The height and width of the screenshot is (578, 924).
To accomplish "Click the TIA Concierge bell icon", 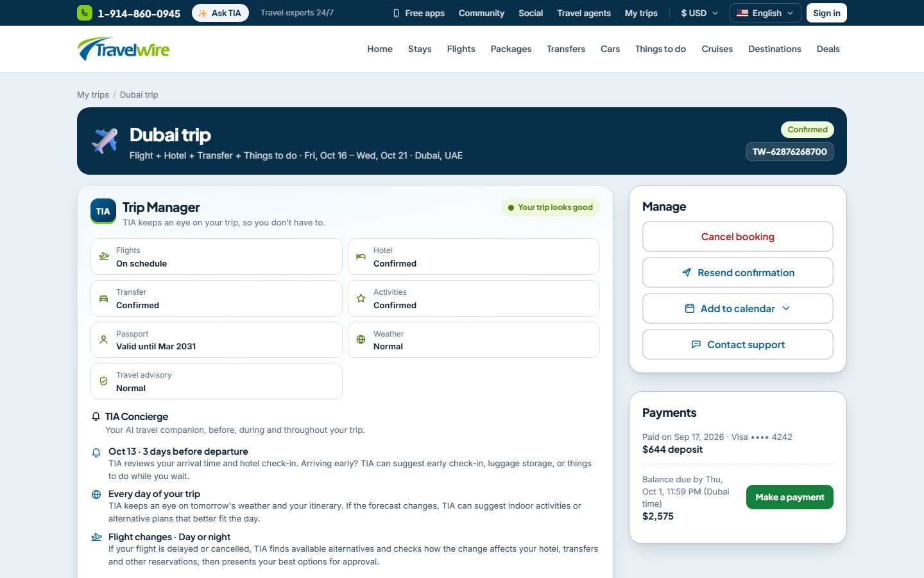I will pyautogui.click(x=96, y=417).
